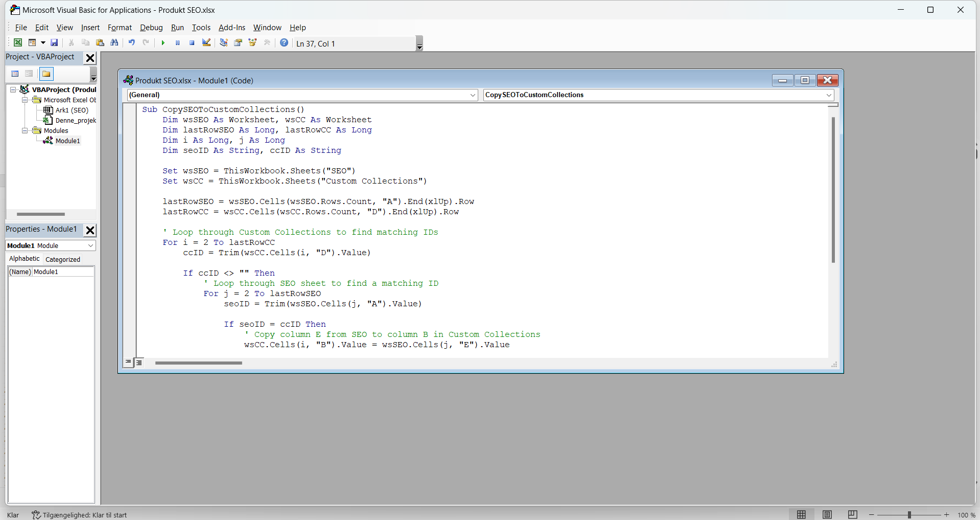Image resolution: width=980 pixels, height=520 pixels.
Task: Toggle Design Mode icon
Action: (x=206, y=43)
